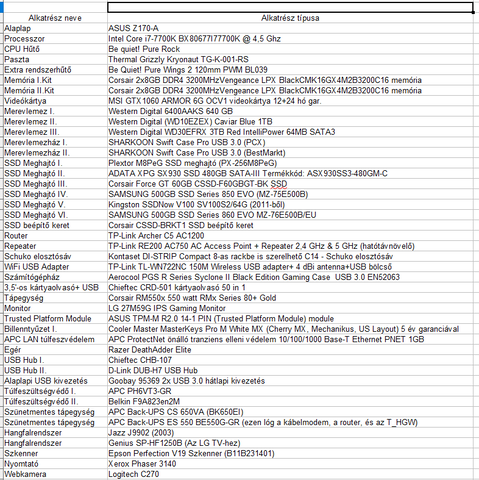Click the 'Monitor' cell

(55, 308)
